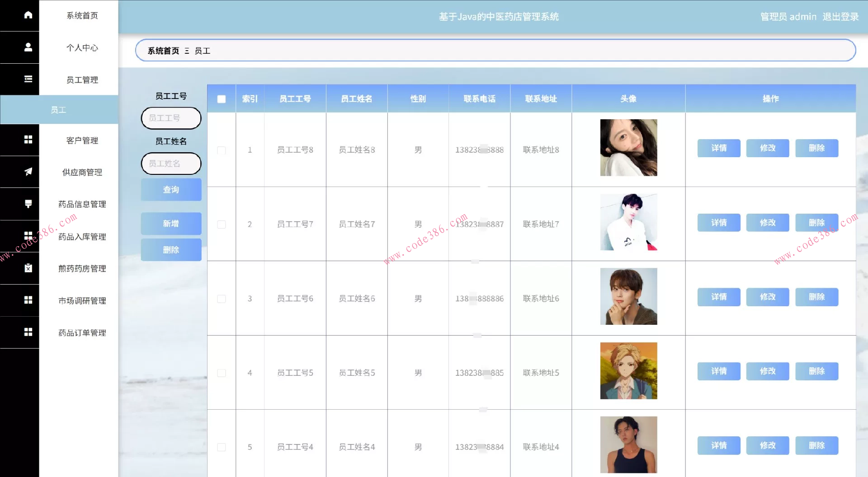Open 详情 for 员工工号8
Screen dimensions: 868x477
[x=719, y=148]
